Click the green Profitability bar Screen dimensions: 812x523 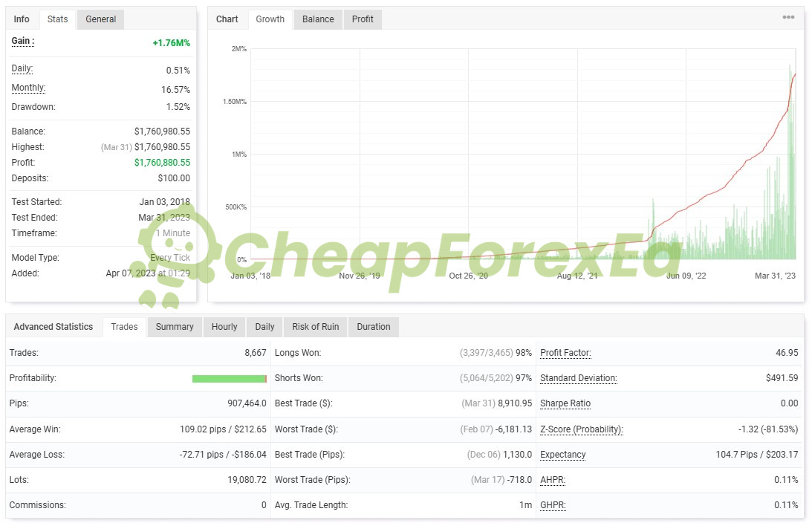[x=230, y=379]
